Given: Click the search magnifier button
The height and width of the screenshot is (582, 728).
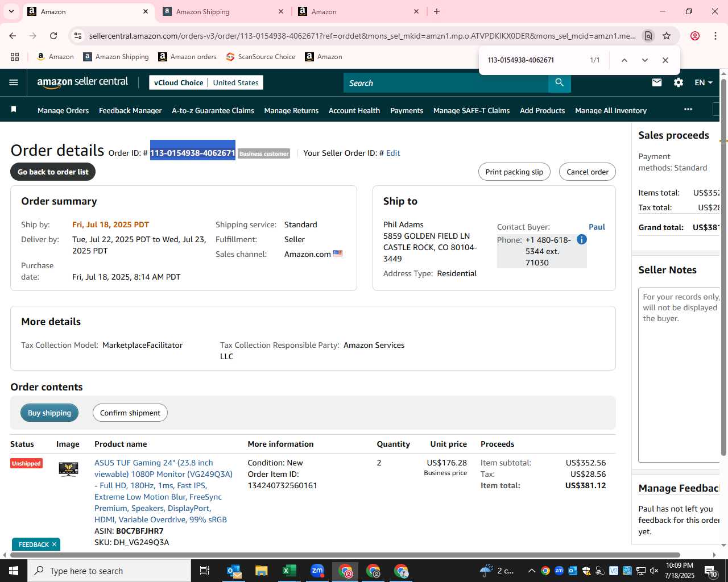Looking at the screenshot, I should [560, 83].
